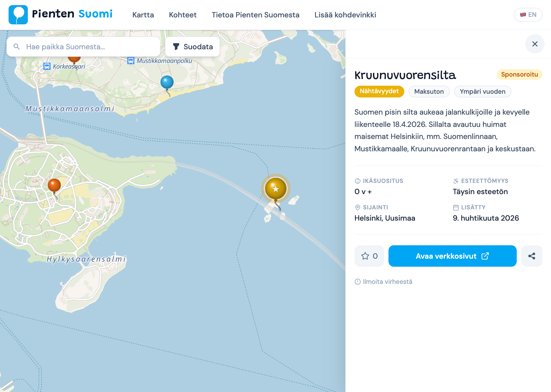Click the Avaa verkkosivut button
This screenshot has height=392, width=551.
(x=452, y=256)
